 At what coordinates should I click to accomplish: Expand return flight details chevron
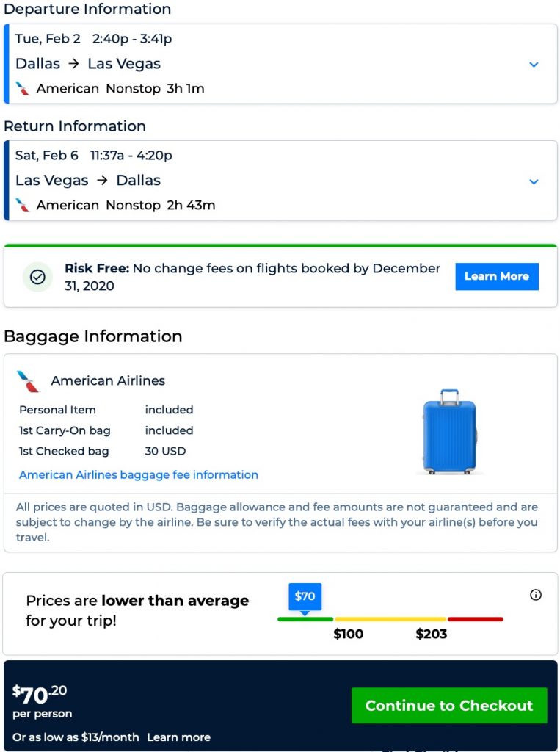pyautogui.click(x=534, y=181)
